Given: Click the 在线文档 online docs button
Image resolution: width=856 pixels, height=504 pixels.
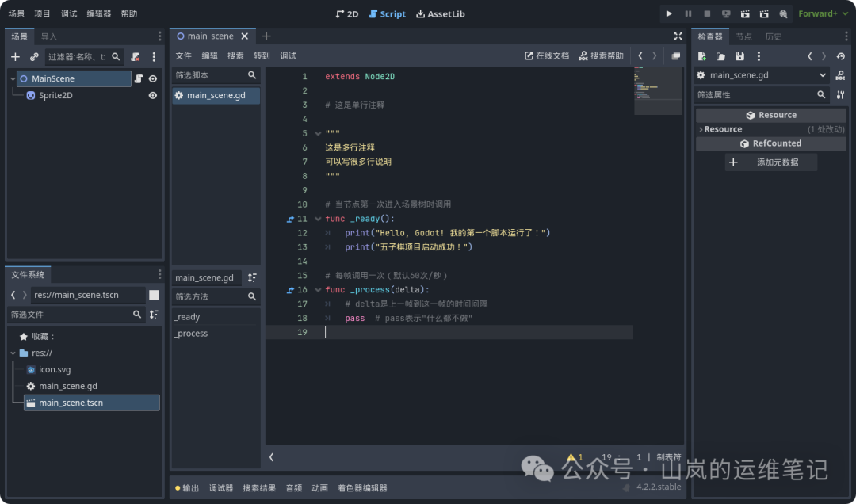Looking at the screenshot, I should point(547,56).
